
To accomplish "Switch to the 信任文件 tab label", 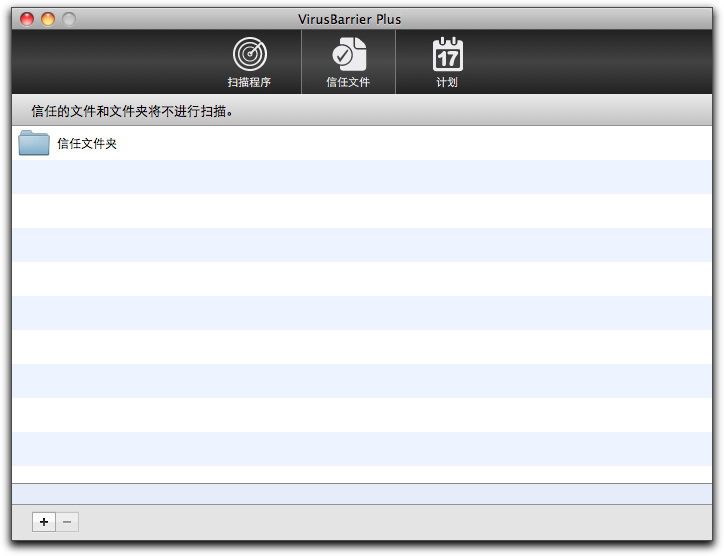I will [348, 82].
